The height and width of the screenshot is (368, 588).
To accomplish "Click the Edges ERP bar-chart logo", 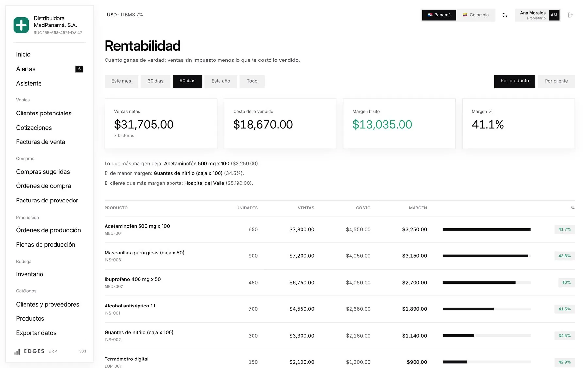I will [x=17, y=351].
